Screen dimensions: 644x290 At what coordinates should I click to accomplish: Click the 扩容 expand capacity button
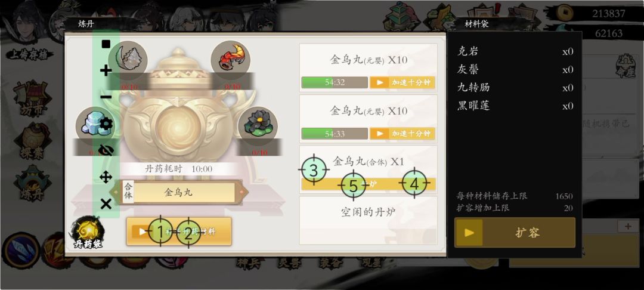(515, 233)
